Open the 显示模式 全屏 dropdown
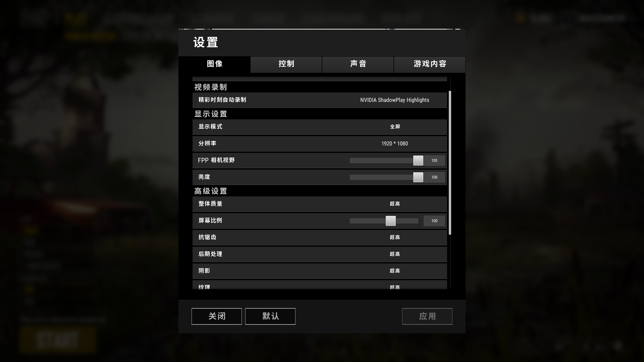Screen dimensions: 644x362 pyautogui.click(x=395, y=127)
